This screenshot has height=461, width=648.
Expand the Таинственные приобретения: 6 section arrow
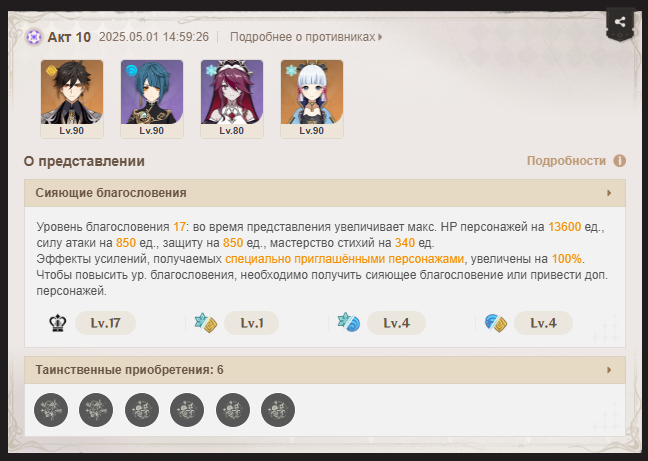click(x=609, y=370)
